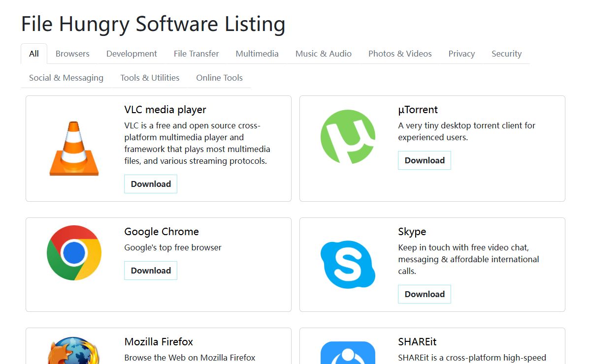Click the Skype blue logo
The width and height of the screenshot is (591, 364).
point(348,265)
